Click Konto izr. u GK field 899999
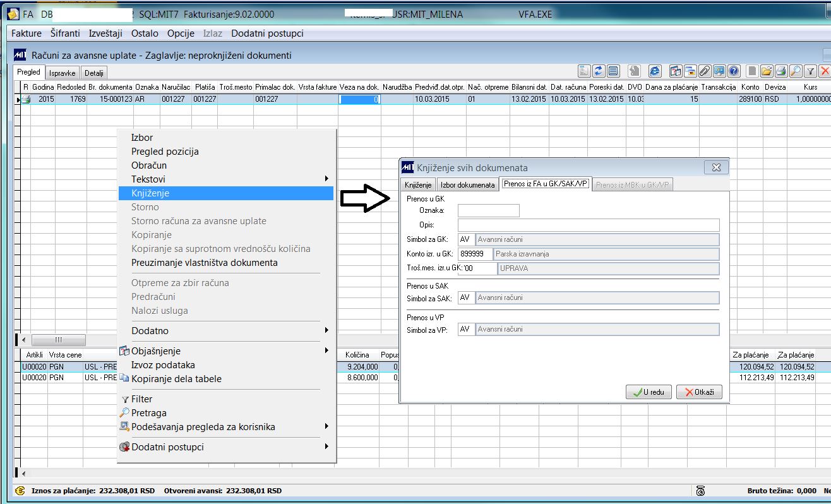 475,254
